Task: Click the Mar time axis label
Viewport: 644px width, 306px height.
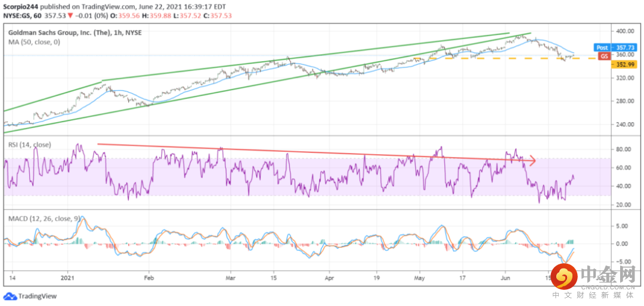Action: (x=230, y=277)
